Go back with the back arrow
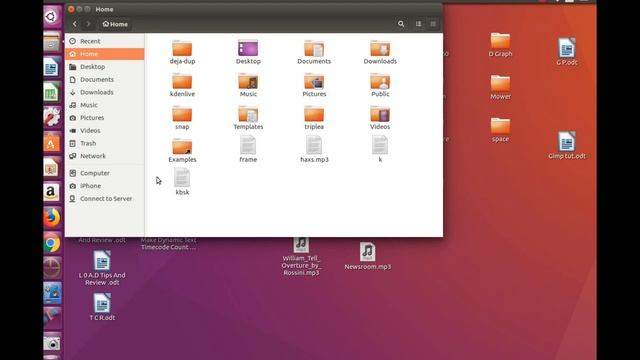Screen dimensions: 640x360 (x=75, y=24)
